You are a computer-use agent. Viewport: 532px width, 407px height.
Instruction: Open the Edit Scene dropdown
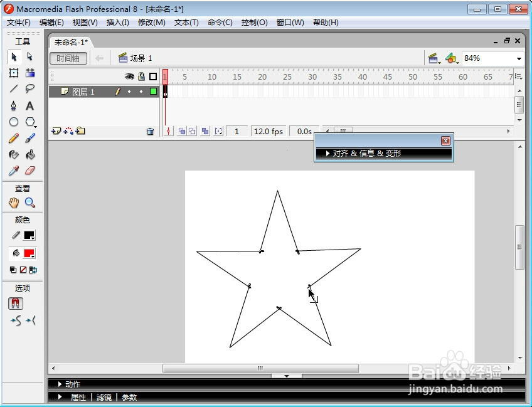(434, 58)
